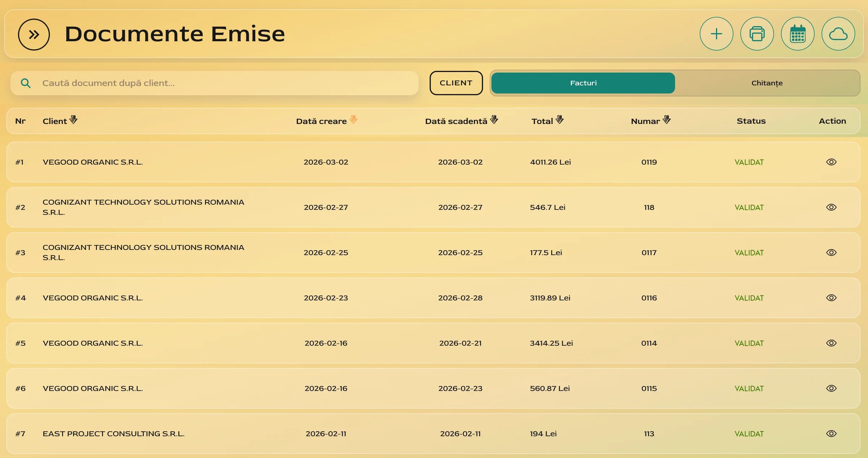Click the plus icon to add document
The width and height of the screenshot is (868, 458).
pos(716,34)
